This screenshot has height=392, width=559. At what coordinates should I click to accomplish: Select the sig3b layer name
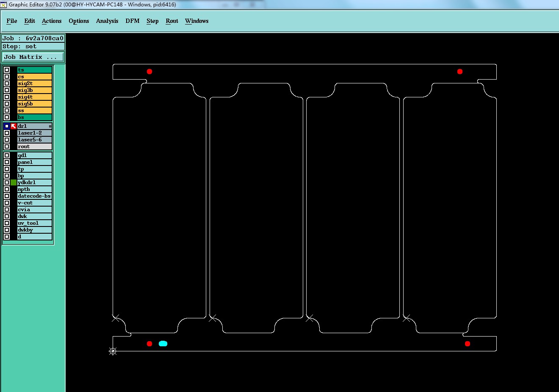(35, 90)
